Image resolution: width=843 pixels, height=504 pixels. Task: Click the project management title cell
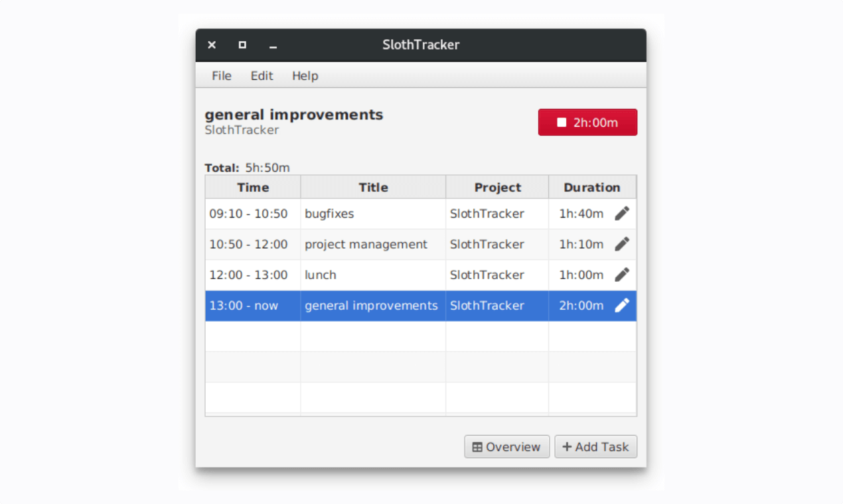pyautogui.click(x=373, y=244)
